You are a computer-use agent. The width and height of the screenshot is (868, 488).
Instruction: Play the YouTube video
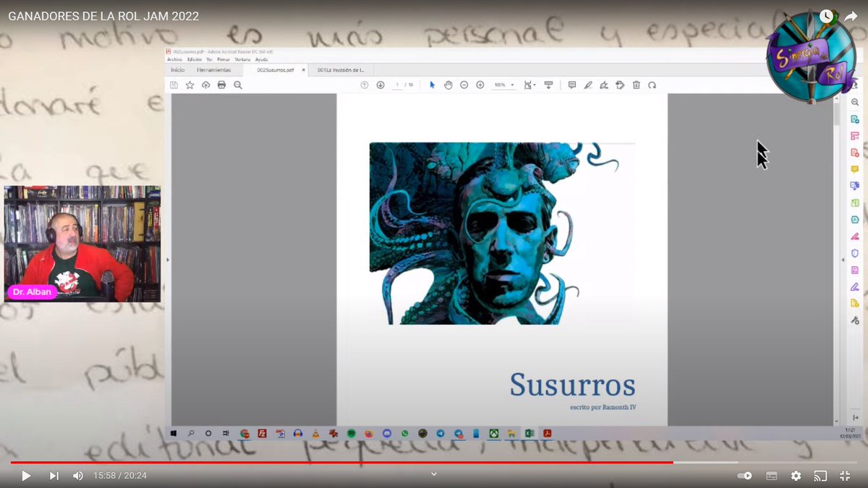[26, 476]
